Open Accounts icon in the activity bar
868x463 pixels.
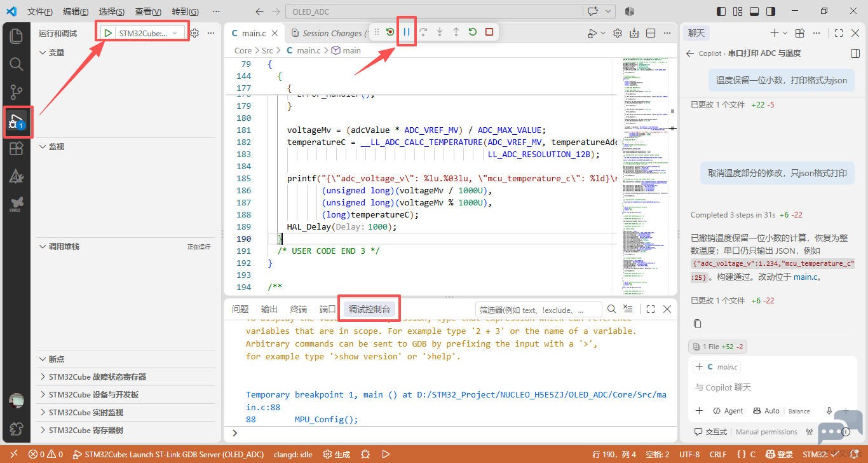click(17, 401)
